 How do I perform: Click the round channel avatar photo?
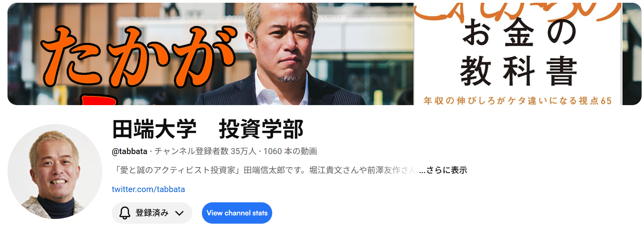click(x=55, y=171)
